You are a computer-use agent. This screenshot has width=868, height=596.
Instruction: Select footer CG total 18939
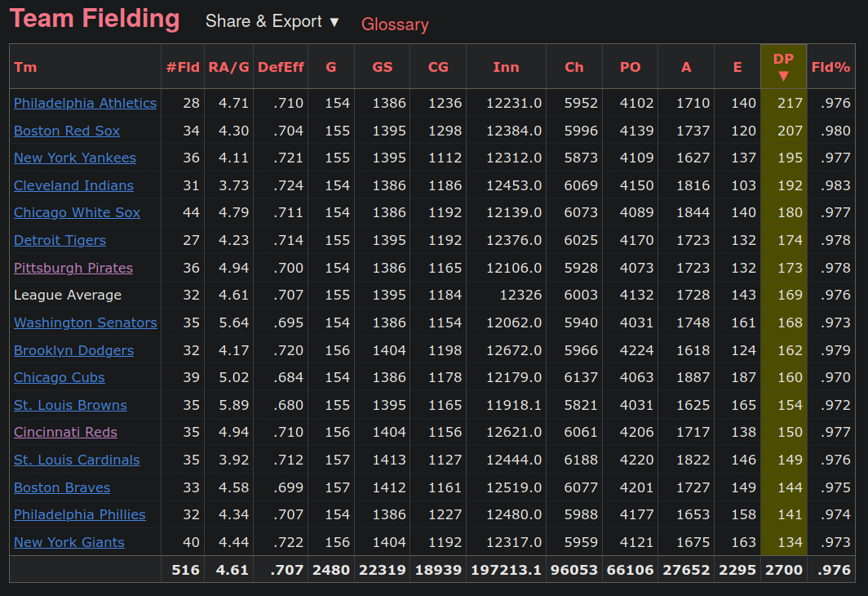(438, 570)
